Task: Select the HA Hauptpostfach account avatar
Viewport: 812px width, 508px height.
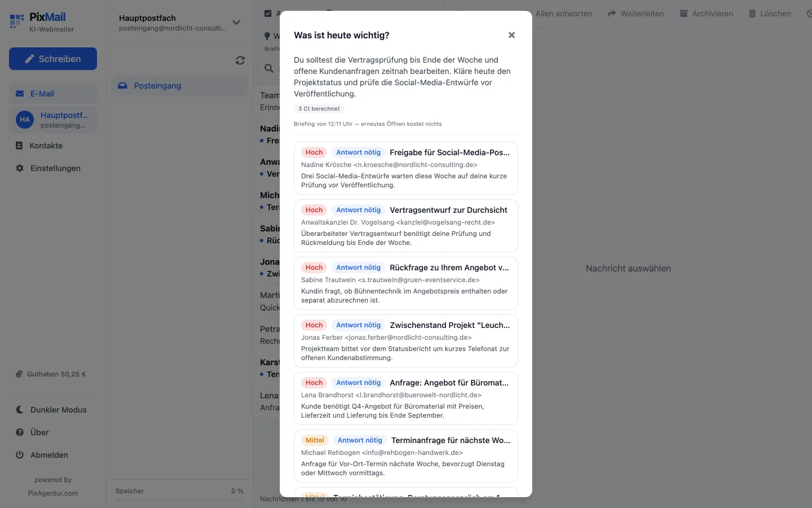Action: (25, 120)
